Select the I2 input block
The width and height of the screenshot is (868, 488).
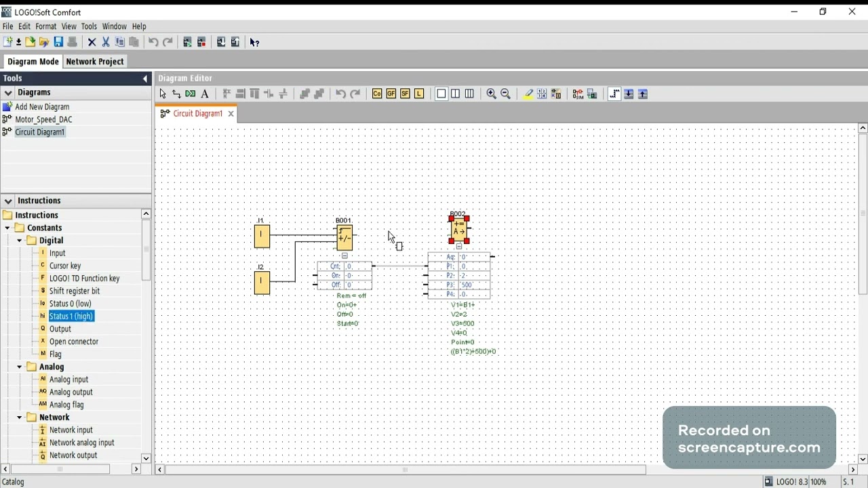point(262,283)
